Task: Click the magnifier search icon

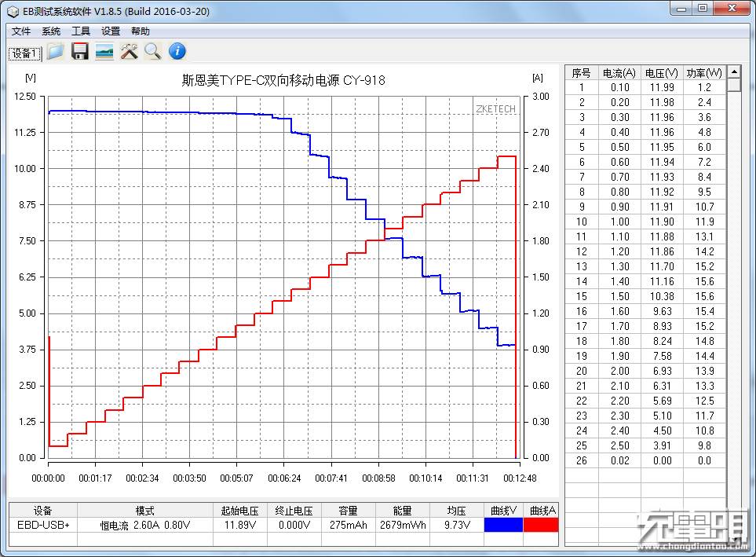Action: pos(153,51)
